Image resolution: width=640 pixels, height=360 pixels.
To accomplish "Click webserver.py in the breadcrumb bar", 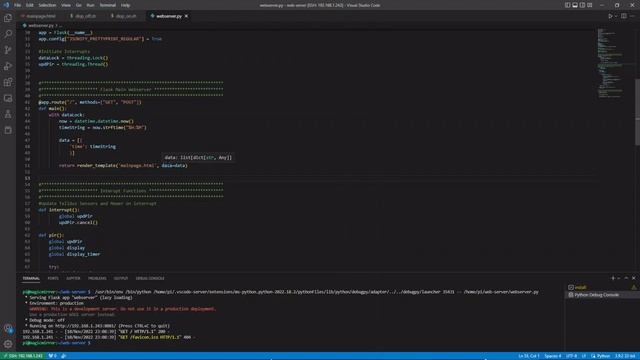I will point(41,25).
